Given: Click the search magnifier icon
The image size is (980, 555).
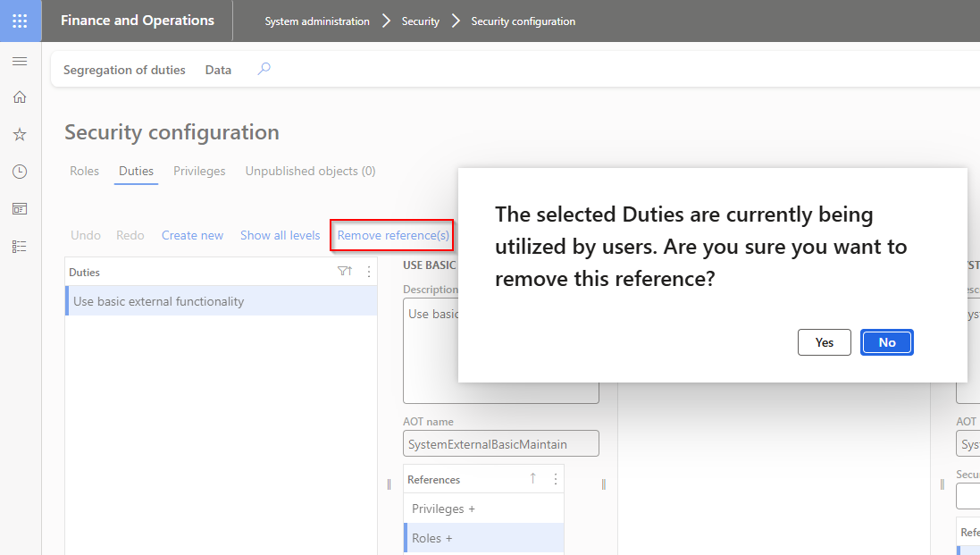Looking at the screenshot, I should 264,69.
